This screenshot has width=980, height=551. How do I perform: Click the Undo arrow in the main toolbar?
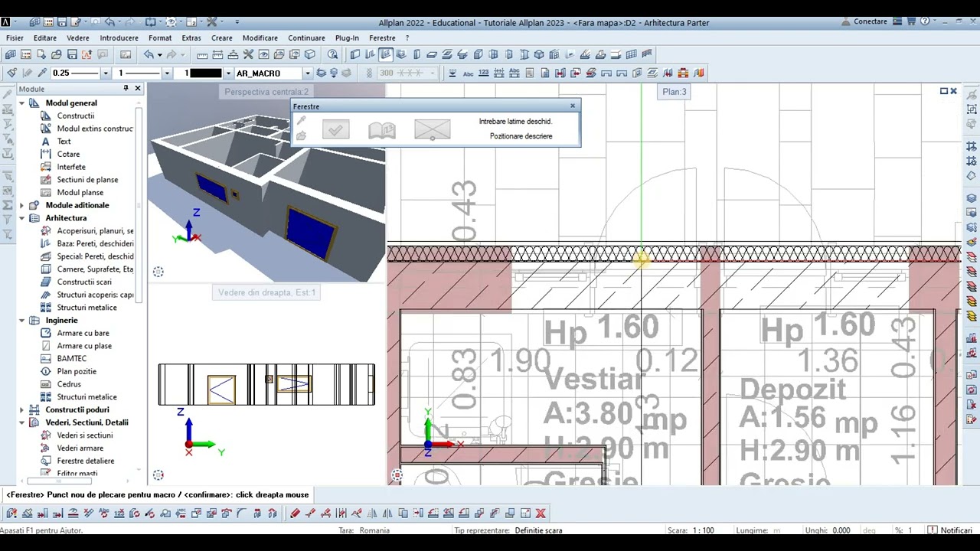149,54
